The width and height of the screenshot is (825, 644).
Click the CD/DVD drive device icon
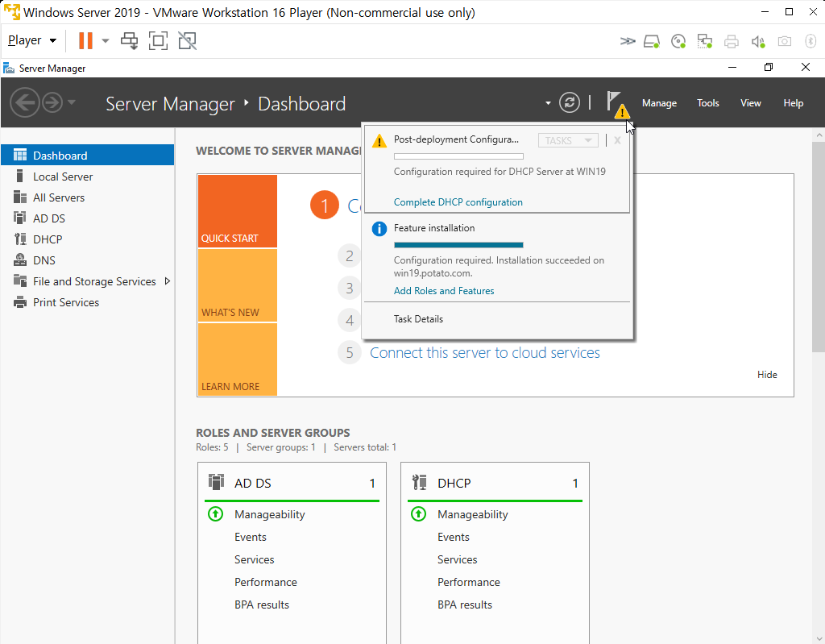coord(678,41)
